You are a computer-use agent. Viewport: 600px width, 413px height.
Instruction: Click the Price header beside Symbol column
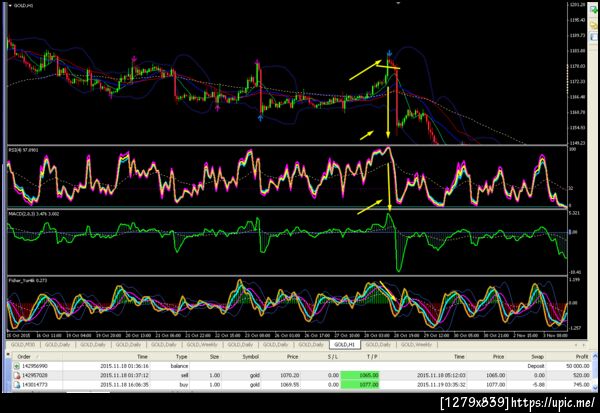(292, 357)
